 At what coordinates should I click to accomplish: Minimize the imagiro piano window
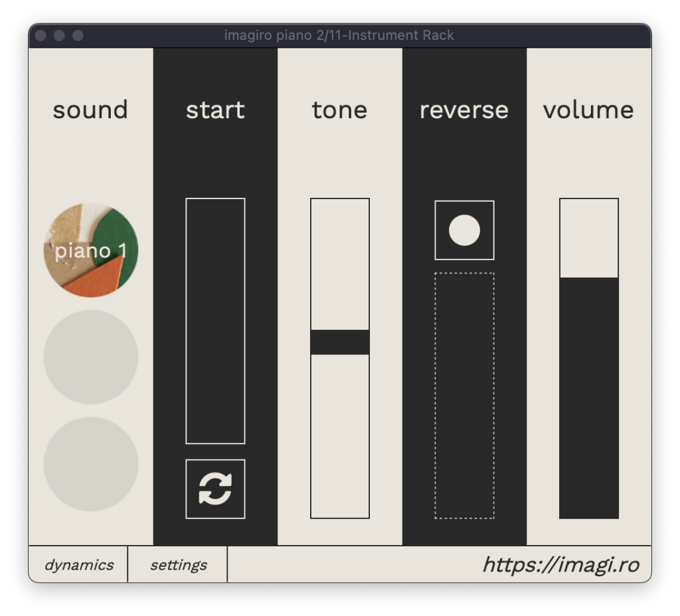[59, 36]
